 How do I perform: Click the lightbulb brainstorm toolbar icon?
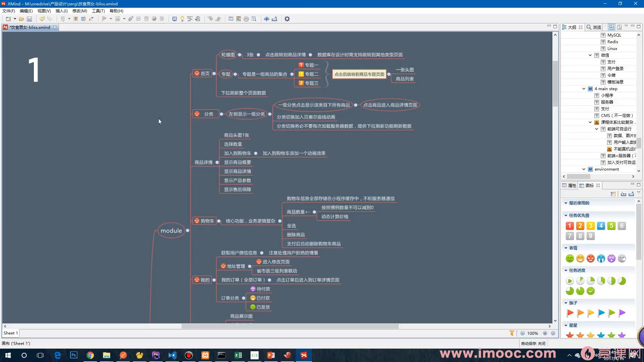182,19
